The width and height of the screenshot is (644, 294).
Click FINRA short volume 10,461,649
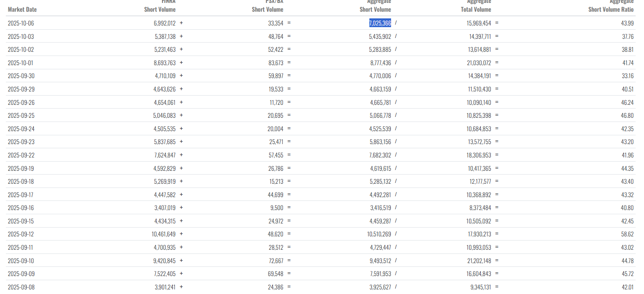coord(164,235)
